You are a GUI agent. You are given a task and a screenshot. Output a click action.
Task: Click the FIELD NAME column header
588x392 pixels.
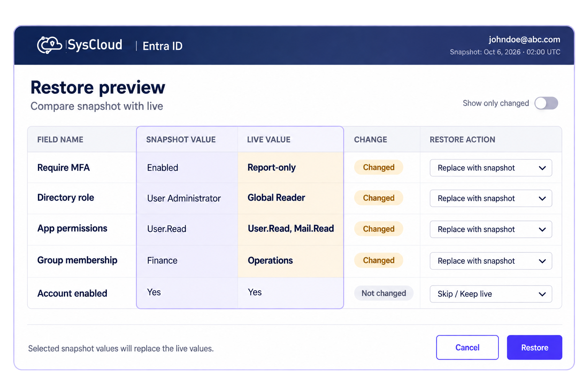(60, 140)
